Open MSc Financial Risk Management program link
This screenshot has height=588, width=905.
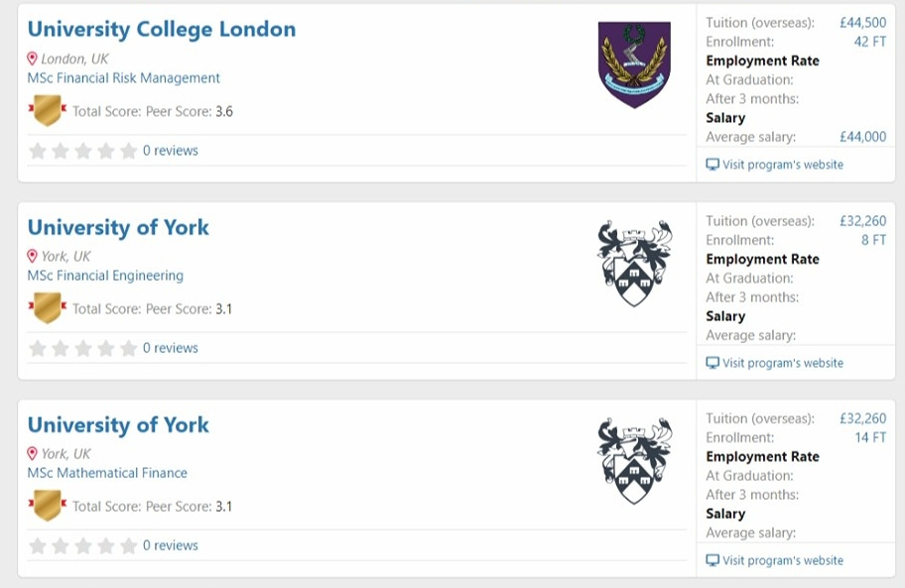[123, 77]
